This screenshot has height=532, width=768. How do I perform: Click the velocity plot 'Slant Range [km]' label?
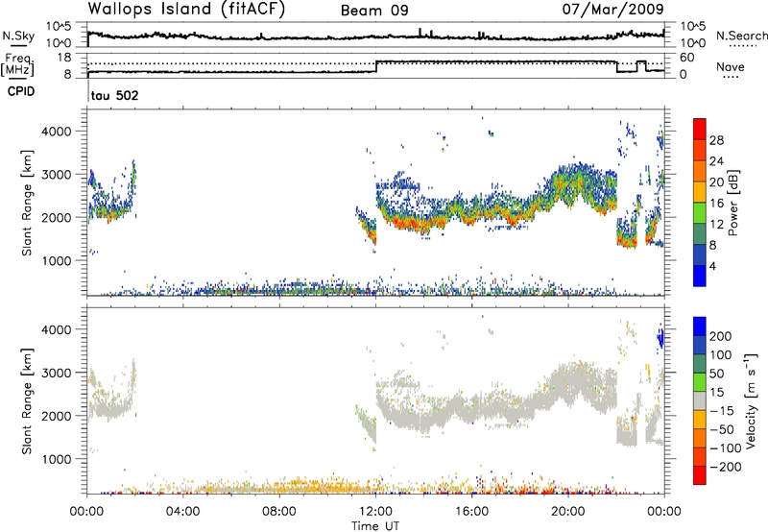click(x=27, y=401)
